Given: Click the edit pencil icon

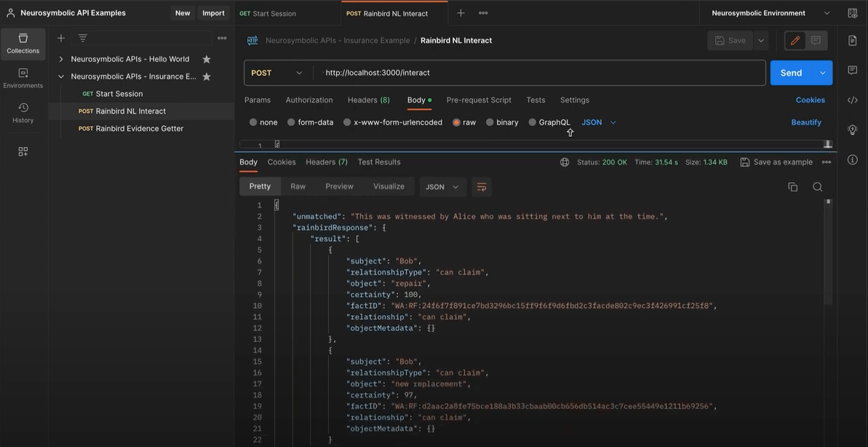Looking at the screenshot, I should click(795, 41).
